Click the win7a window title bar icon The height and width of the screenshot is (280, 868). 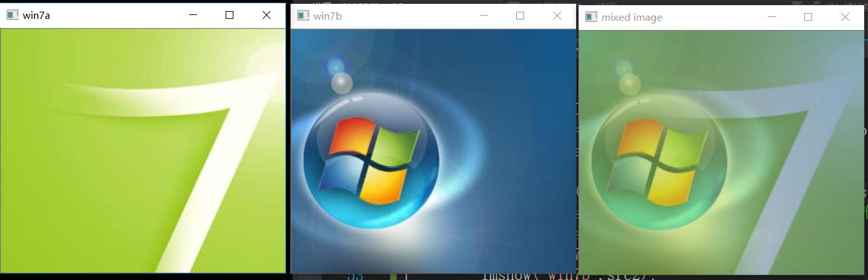point(12,16)
